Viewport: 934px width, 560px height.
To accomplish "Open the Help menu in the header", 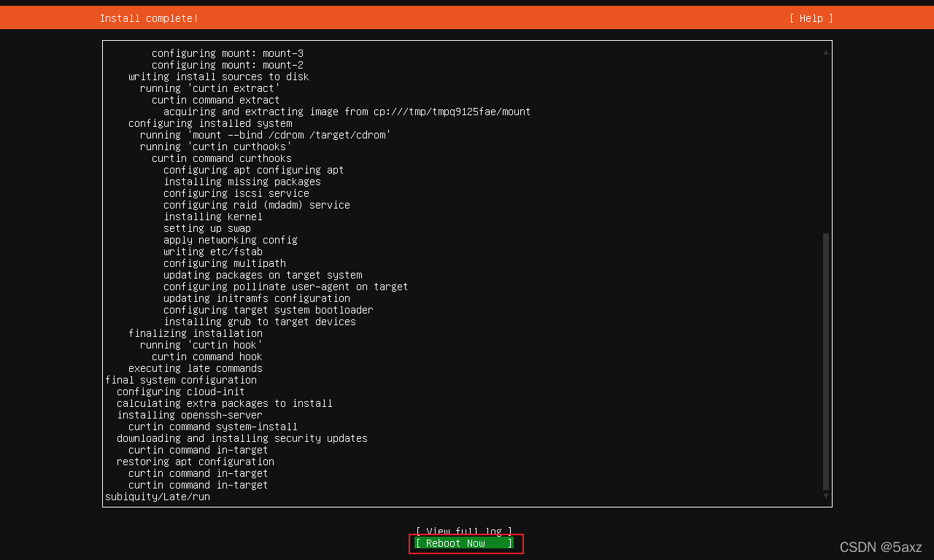I will tap(811, 18).
